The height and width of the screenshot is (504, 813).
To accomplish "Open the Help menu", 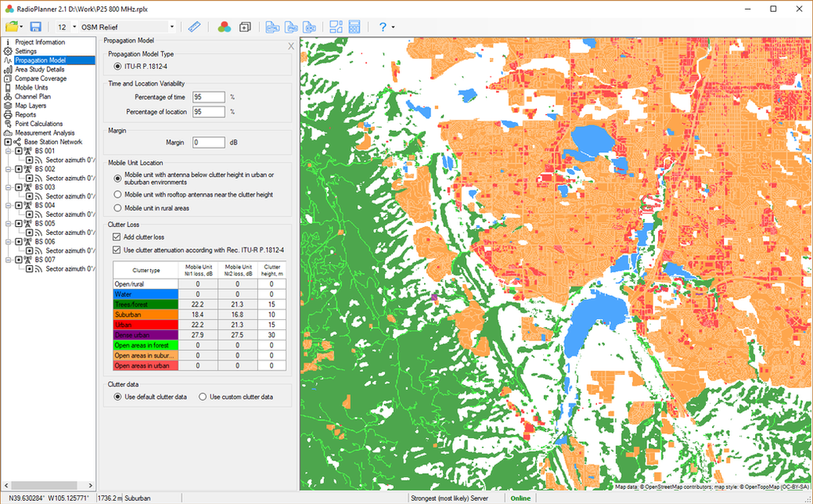I will pos(382,26).
